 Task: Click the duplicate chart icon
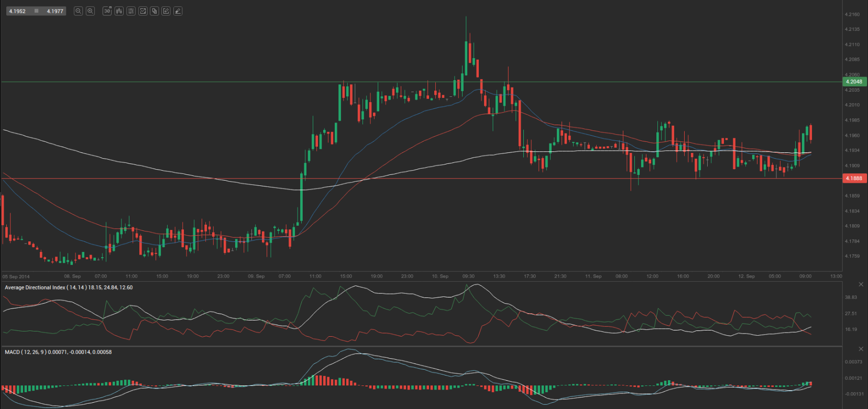pos(155,11)
